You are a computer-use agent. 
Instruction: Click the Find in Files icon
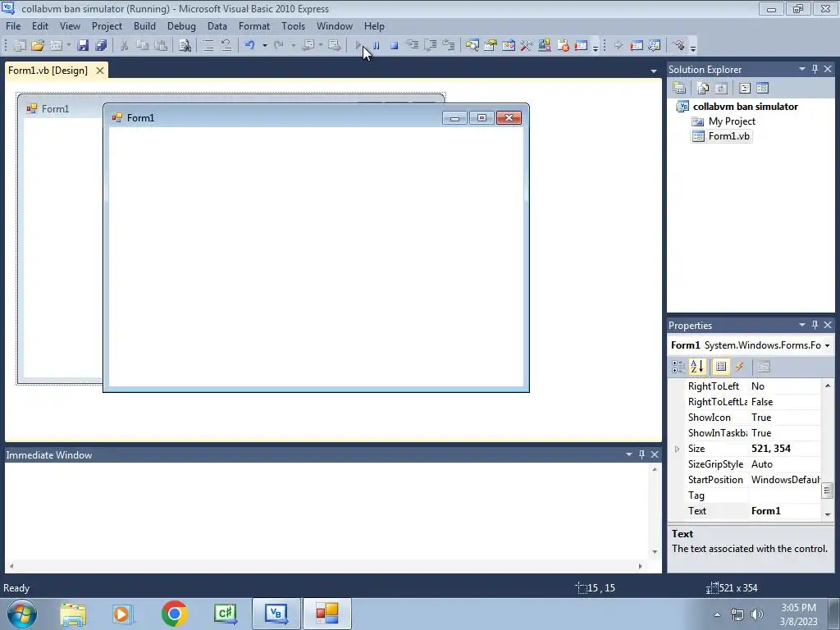(x=185, y=46)
